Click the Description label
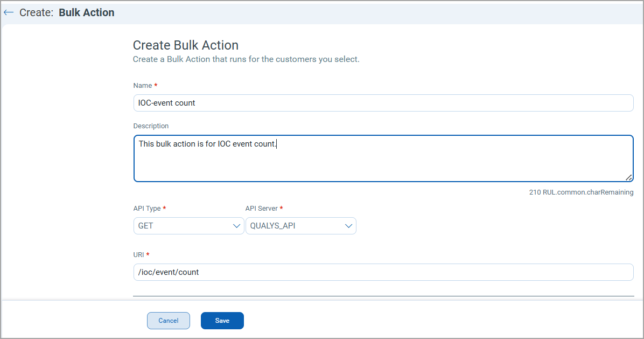 151,126
